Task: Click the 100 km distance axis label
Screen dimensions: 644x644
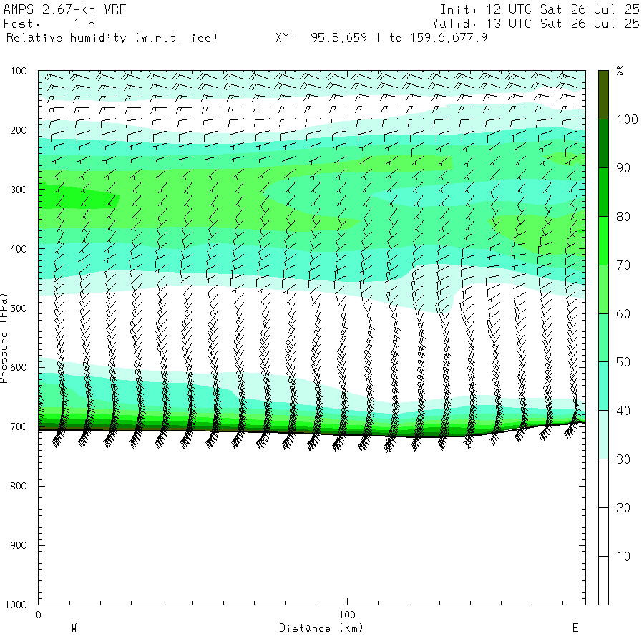Action: click(347, 615)
